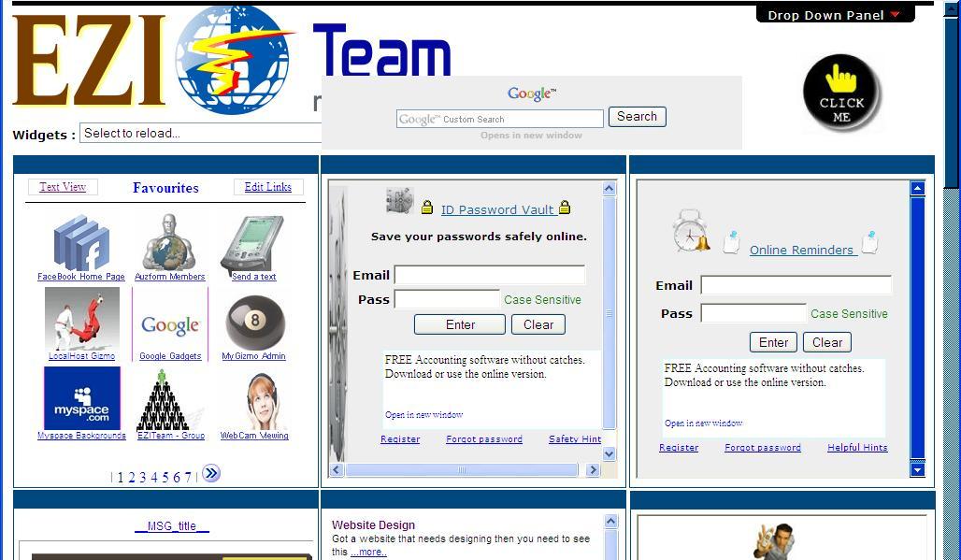Open the Online Reminders title link
The height and width of the screenshot is (560, 961).
[802, 250]
